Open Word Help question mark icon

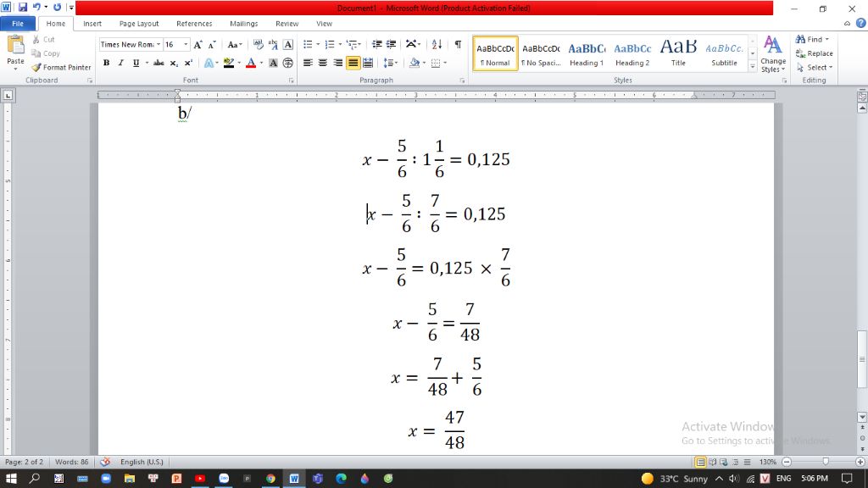(x=861, y=23)
